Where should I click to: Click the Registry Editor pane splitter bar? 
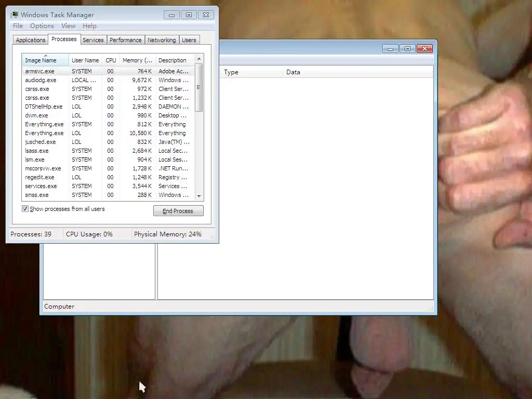pyautogui.click(x=156, y=271)
